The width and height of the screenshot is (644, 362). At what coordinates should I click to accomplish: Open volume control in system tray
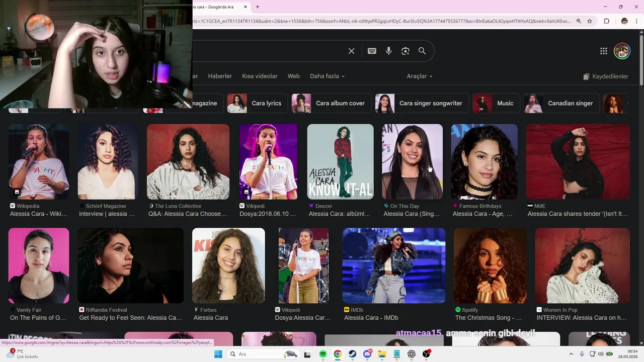click(x=600, y=354)
